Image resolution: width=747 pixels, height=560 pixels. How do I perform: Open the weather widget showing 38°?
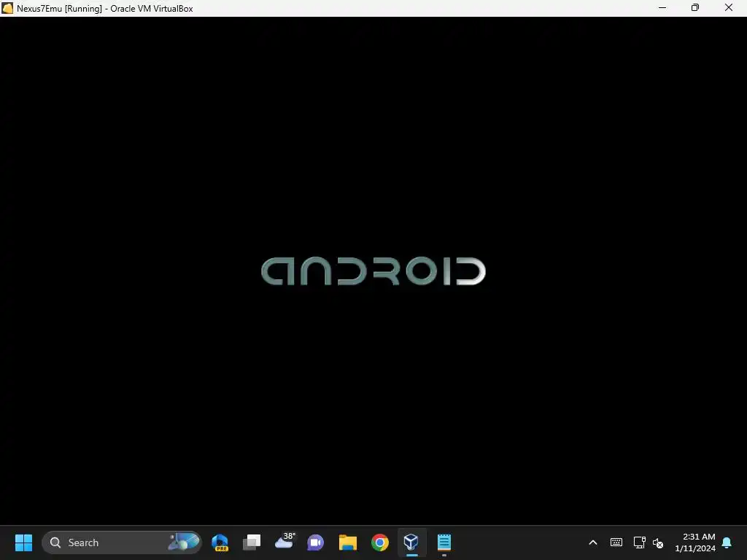(285, 542)
